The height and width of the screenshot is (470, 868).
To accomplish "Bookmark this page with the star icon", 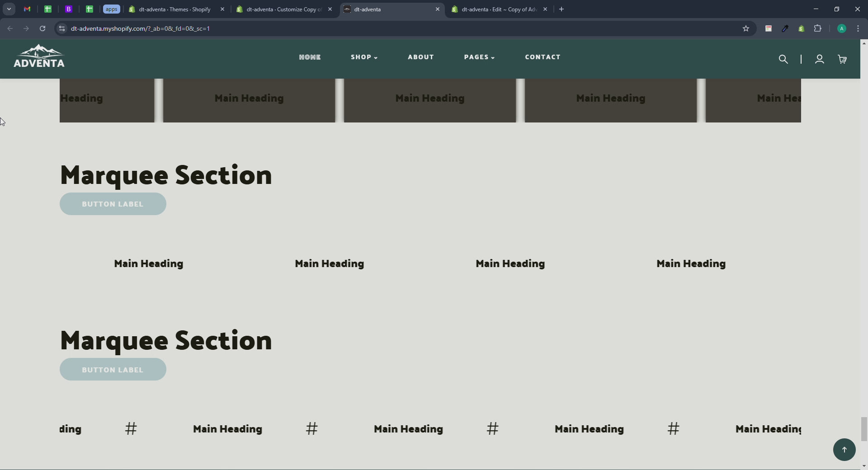I will click(746, 28).
